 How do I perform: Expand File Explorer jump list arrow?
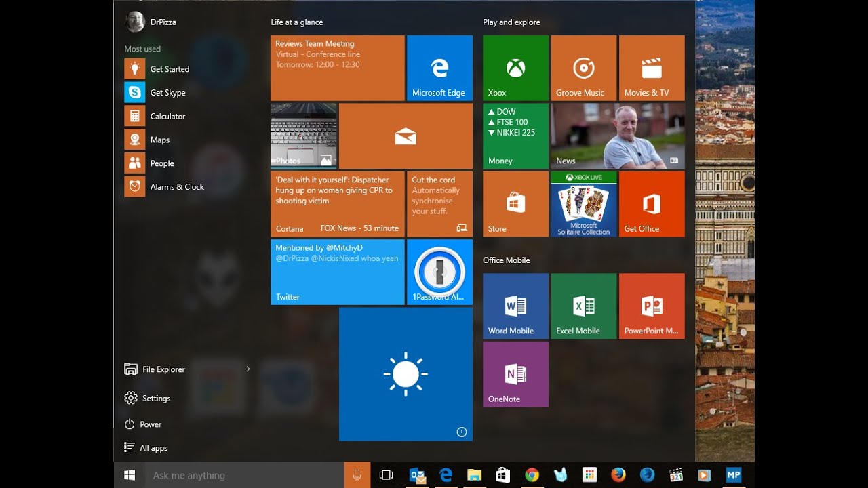tap(248, 369)
